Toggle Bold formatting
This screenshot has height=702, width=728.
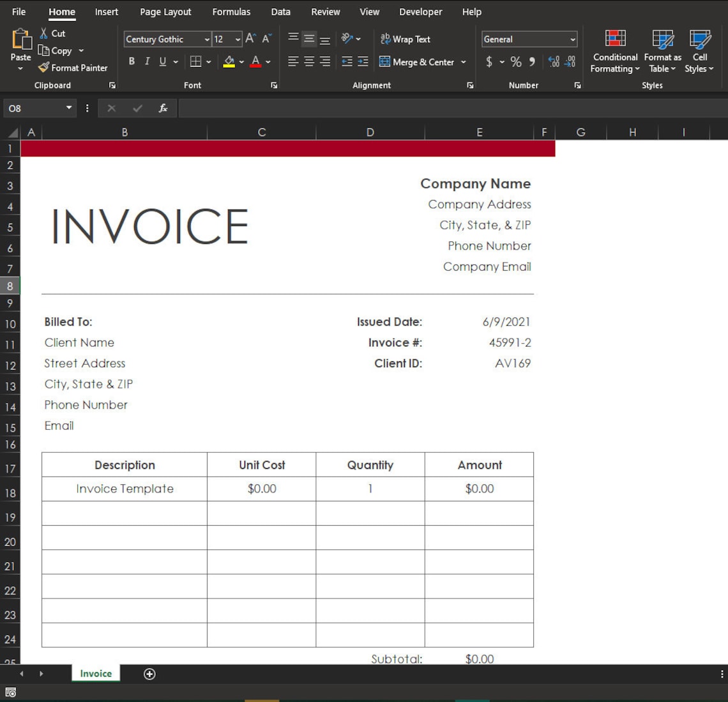pos(132,61)
